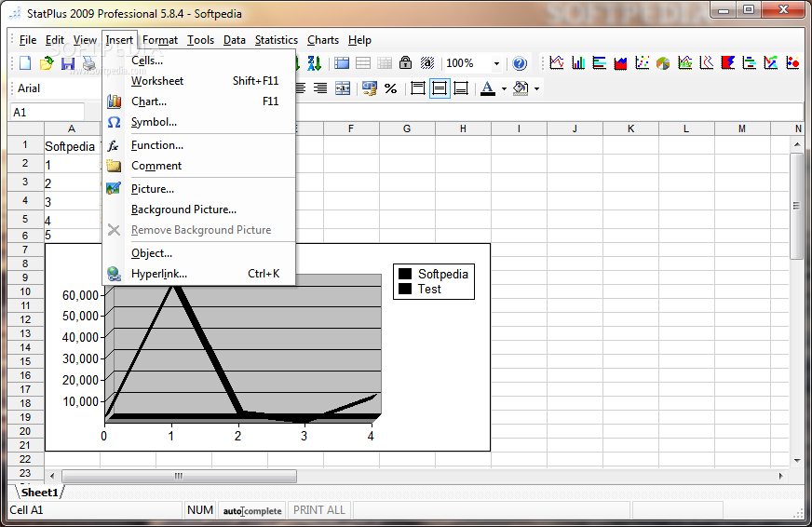Open Help with the blue question mark
The image size is (812, 527).
pyautogui.click(x=520, y=63)
